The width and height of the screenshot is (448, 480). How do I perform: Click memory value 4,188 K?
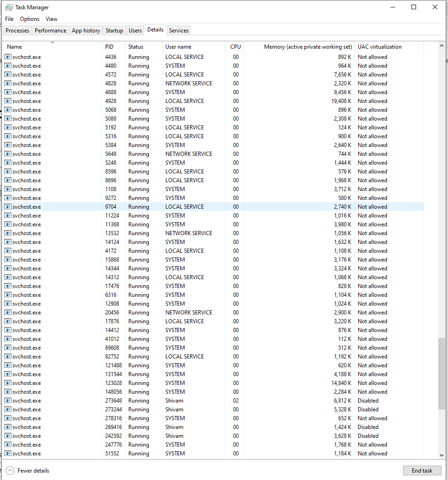click(342, 374)
